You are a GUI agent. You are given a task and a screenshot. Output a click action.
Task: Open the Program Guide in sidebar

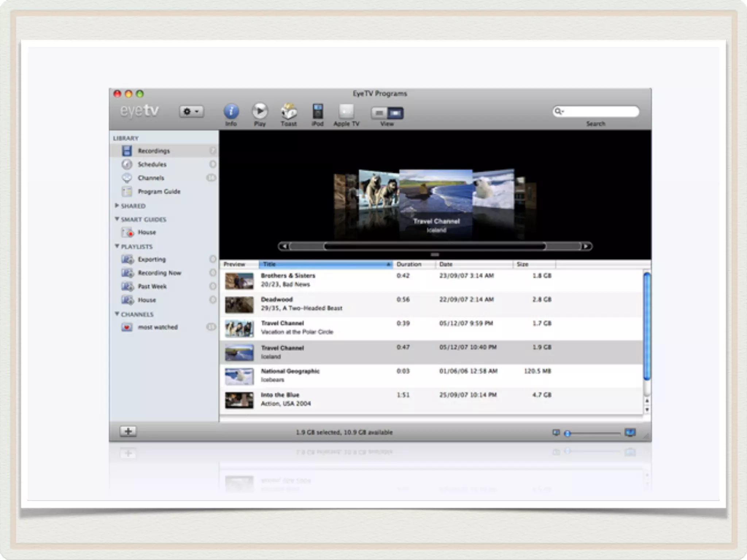159,191
